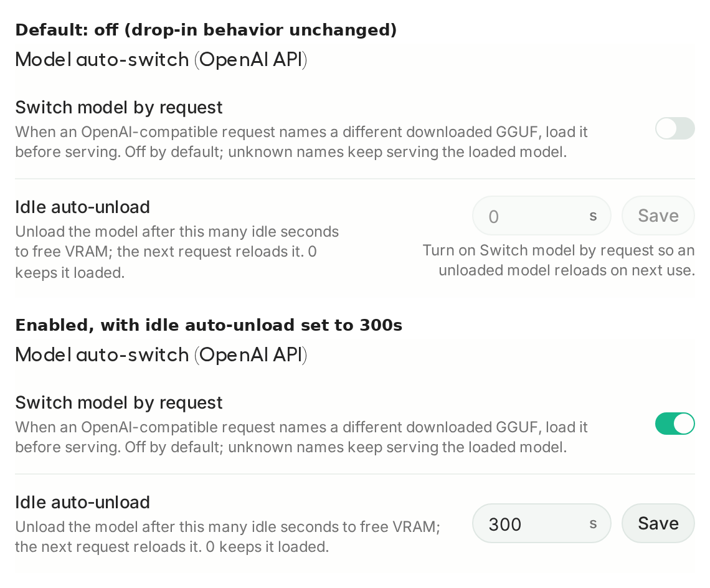Disable the green Switch model by request toggle
This screenshot has height=588, width=710.
(x=674, y=424)
